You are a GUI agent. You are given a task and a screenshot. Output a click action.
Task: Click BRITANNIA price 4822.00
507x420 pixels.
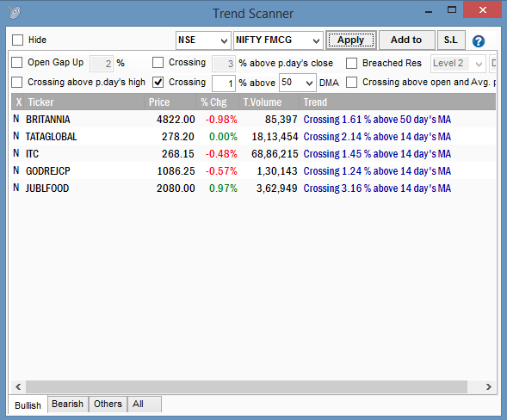click(176, 120)
